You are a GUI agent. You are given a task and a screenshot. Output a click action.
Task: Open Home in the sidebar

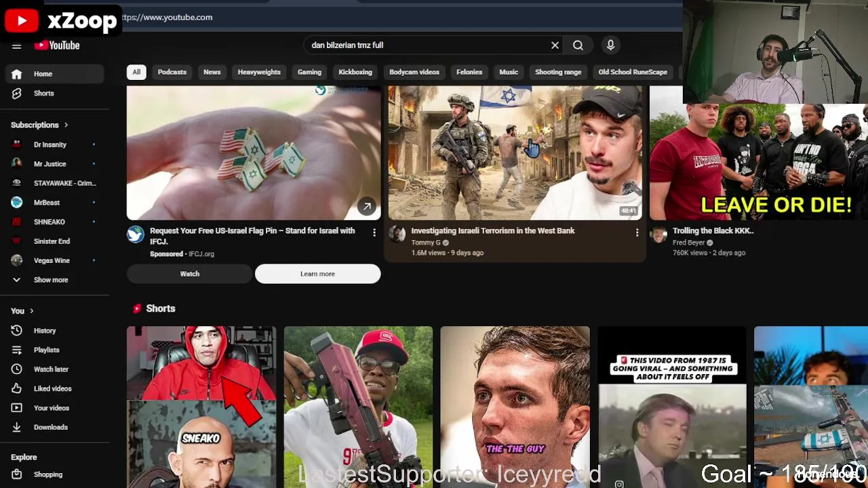click(x=54, y=74)
